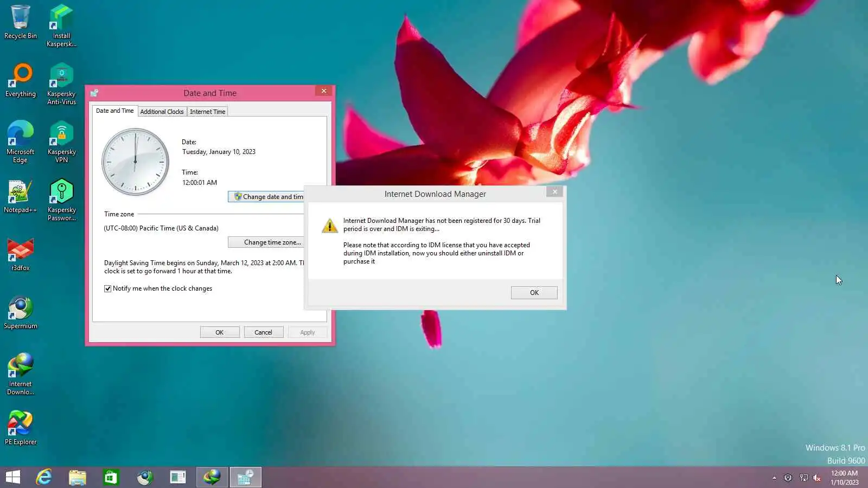
Task: Open Kaspersky VPN desktop shortcut
Action: [61, 142]
